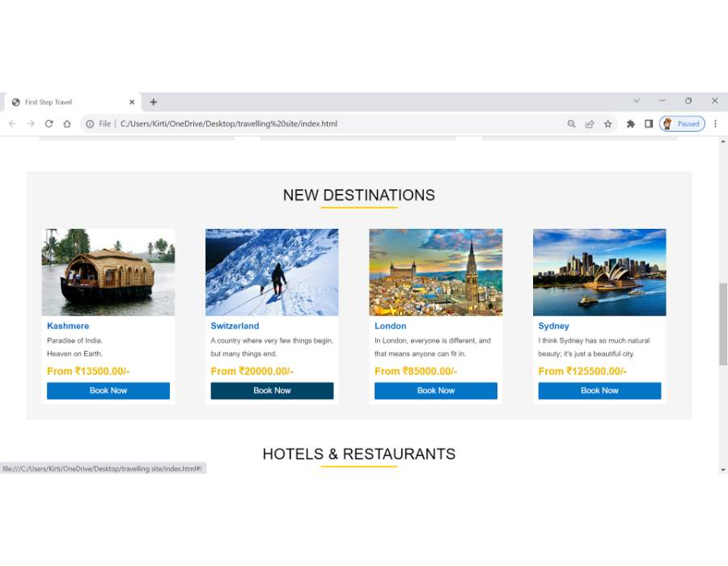This screenshot has width=728, height=566.
Task: Open the Sydney destination link
Action: [553, 326]
